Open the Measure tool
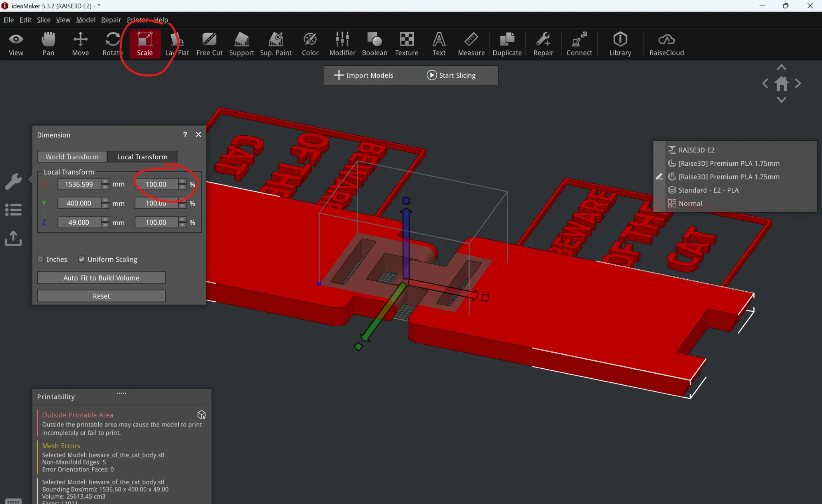This screenshot has width=822, height=504. pos(471,44)
